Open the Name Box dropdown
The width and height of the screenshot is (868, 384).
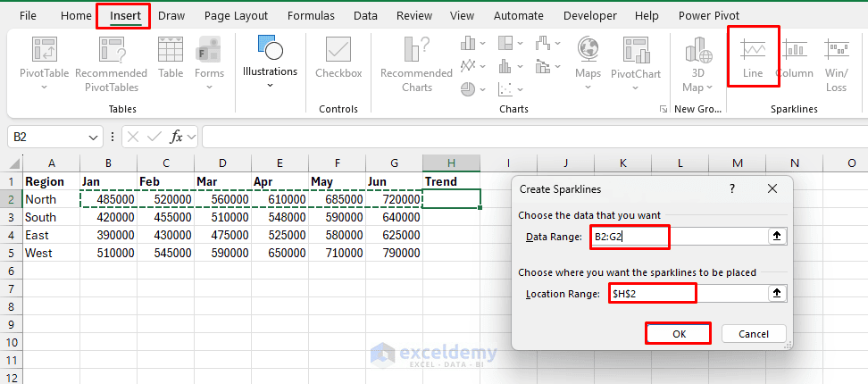(x=92, y=137)
